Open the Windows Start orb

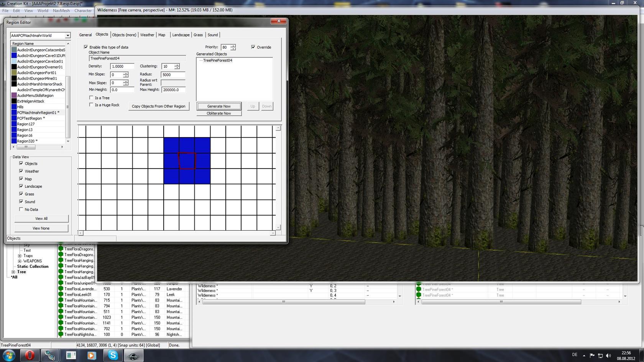point(8,355)
